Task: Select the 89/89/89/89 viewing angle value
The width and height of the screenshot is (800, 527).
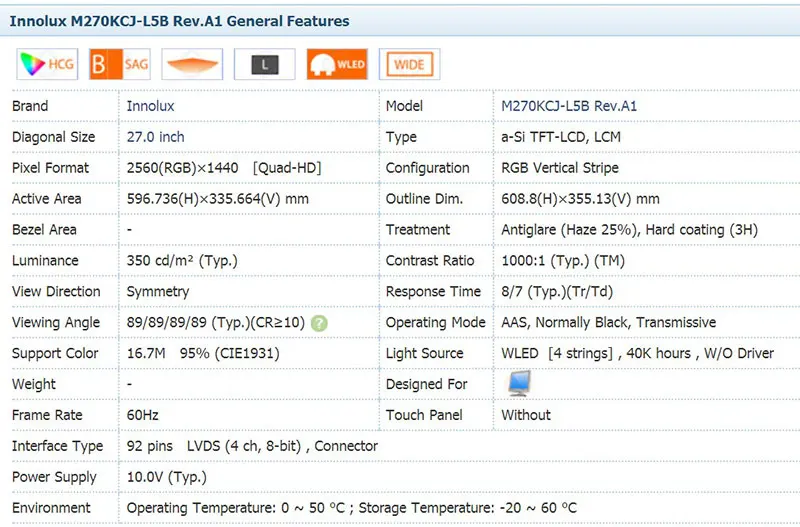Action: click(x=216, y=322)
